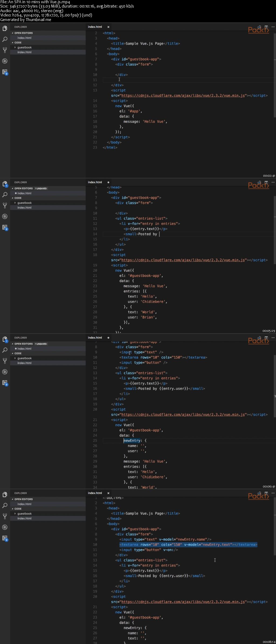Click 1 UNSAVED badge in the 00:06:41 frame
The height and width of the screenshot is (644, 276).
click(41, 344)
